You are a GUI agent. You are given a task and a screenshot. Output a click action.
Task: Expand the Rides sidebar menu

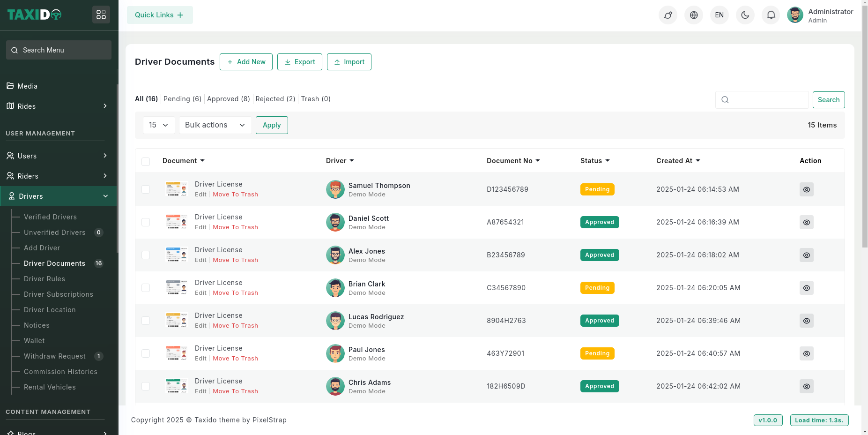(x=59, y=106)
